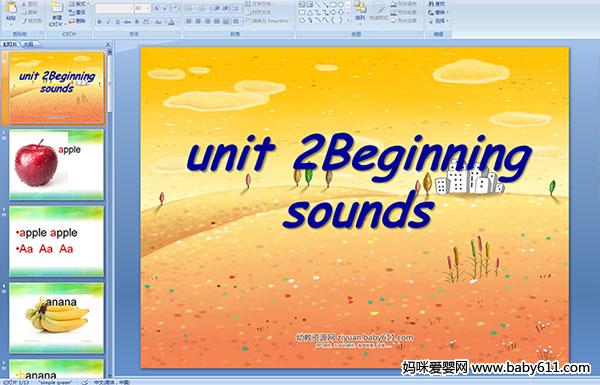Click the 'simple green' theme status text
This screenshot has width=600, height=385.
(55, 382)
